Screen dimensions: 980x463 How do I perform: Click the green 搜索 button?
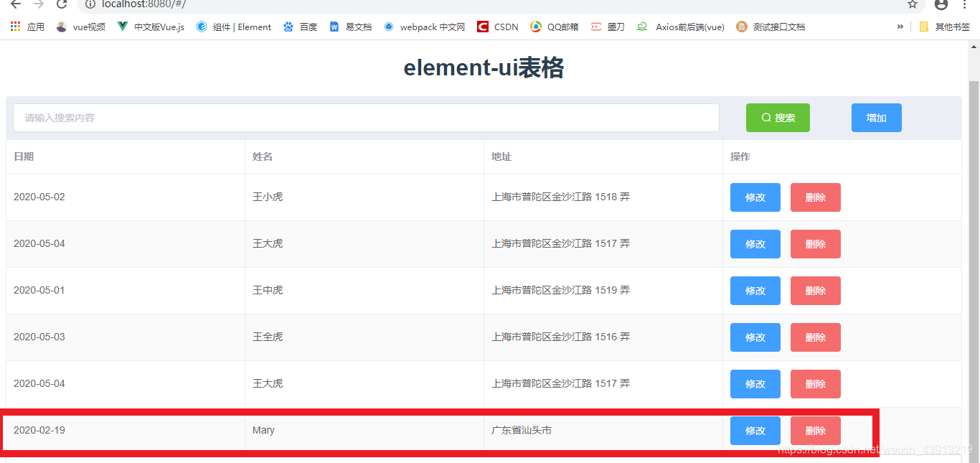point(778,118)
